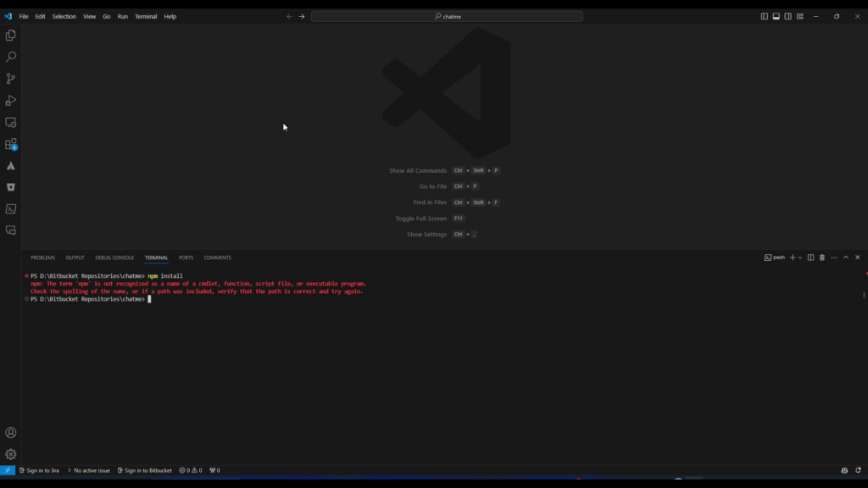Open the Extensions view
Viewport: 868px width, 488px height.
(x=10, y=144)
